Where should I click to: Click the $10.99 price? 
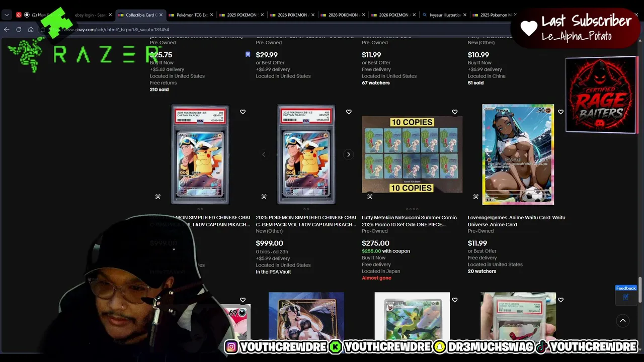point(478,55)
